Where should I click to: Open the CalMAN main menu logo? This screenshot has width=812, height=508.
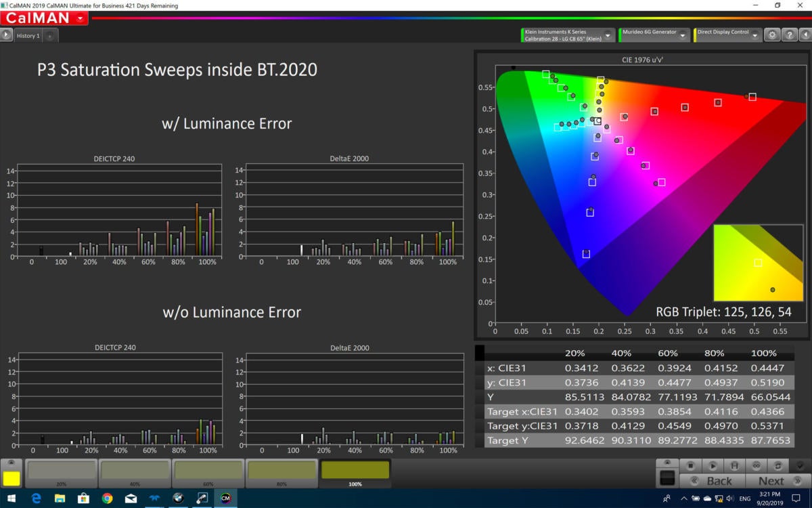coord(45,18)
